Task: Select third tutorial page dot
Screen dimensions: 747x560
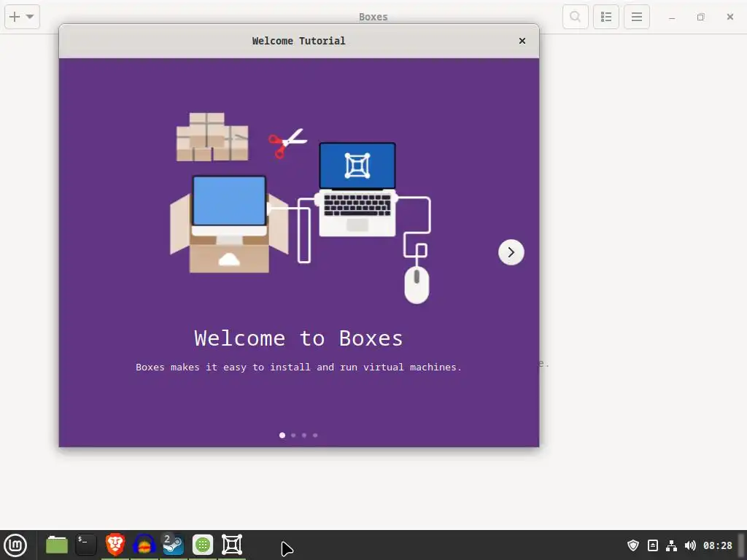Action: click(304, 435)
